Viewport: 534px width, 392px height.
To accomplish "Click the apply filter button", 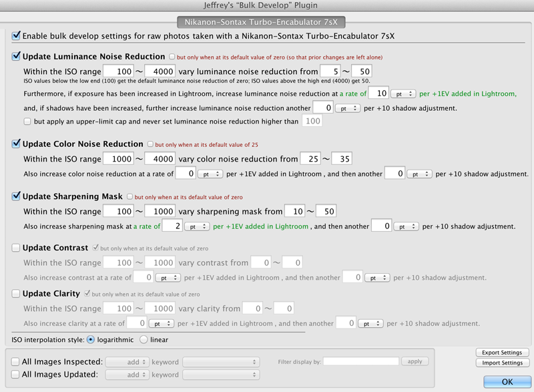I will point(415,361).
